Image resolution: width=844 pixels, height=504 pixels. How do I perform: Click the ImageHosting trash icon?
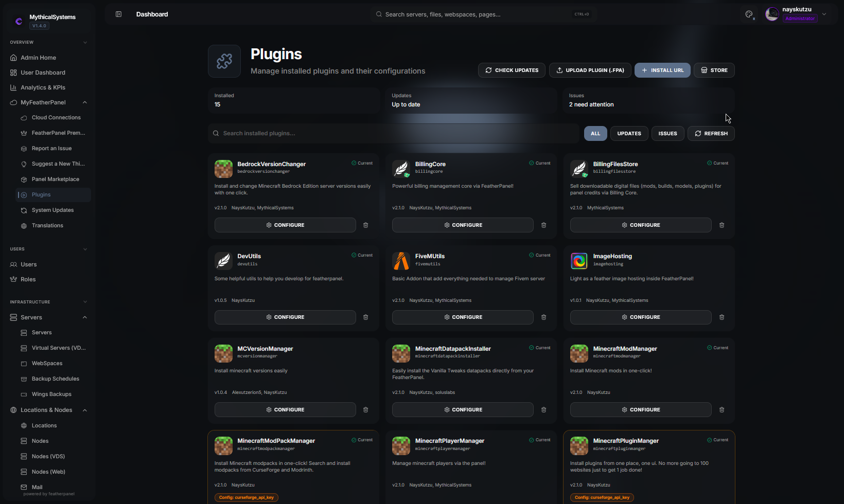722,317
